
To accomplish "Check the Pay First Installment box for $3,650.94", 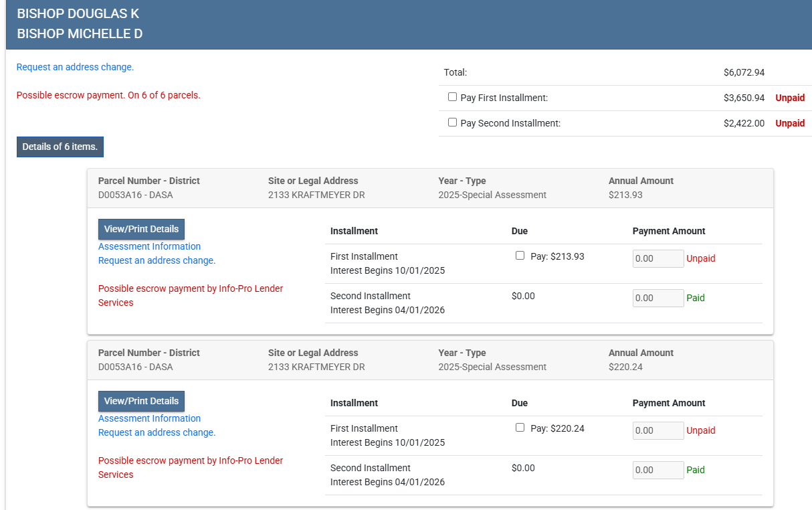I will point(453,97).
